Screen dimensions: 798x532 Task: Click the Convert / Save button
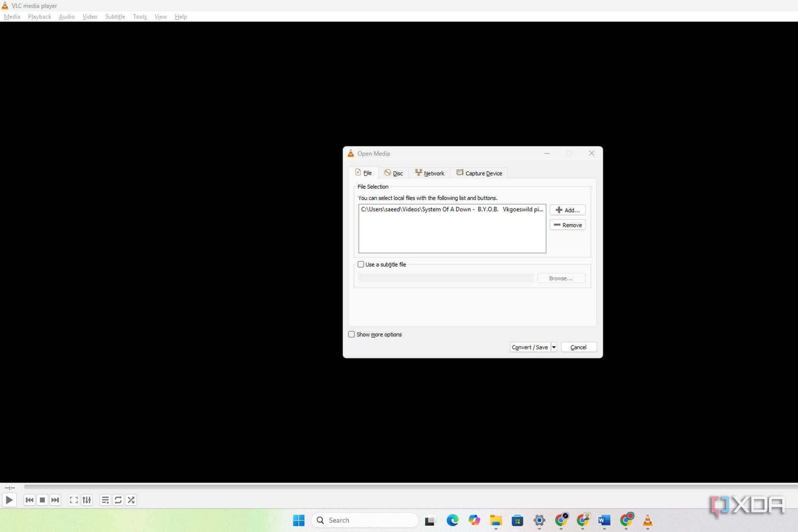coord(530,347)
